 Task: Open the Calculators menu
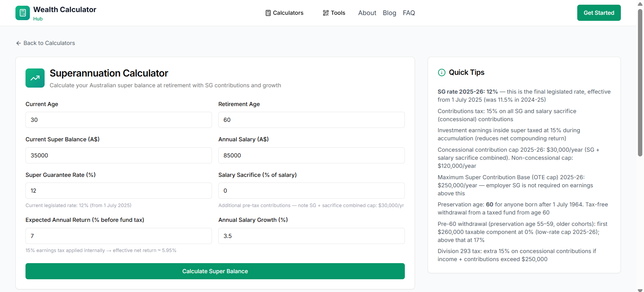click(x=284, y=13)
